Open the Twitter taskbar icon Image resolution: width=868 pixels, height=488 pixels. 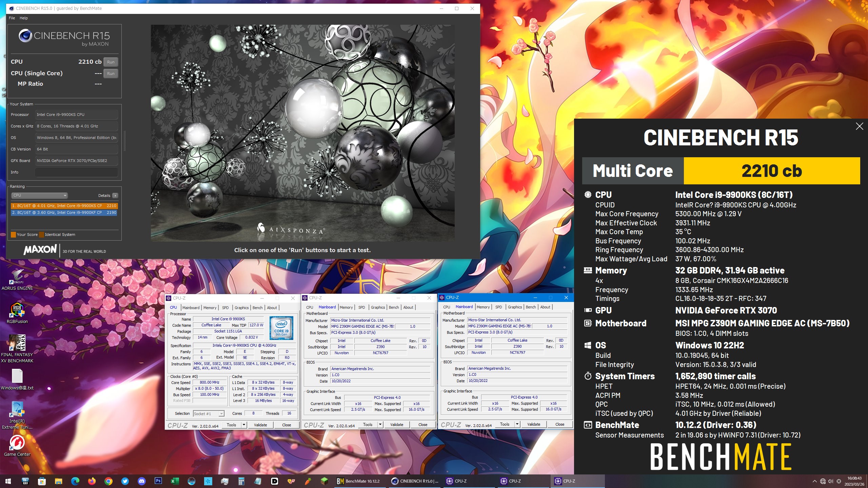[125, 481]
